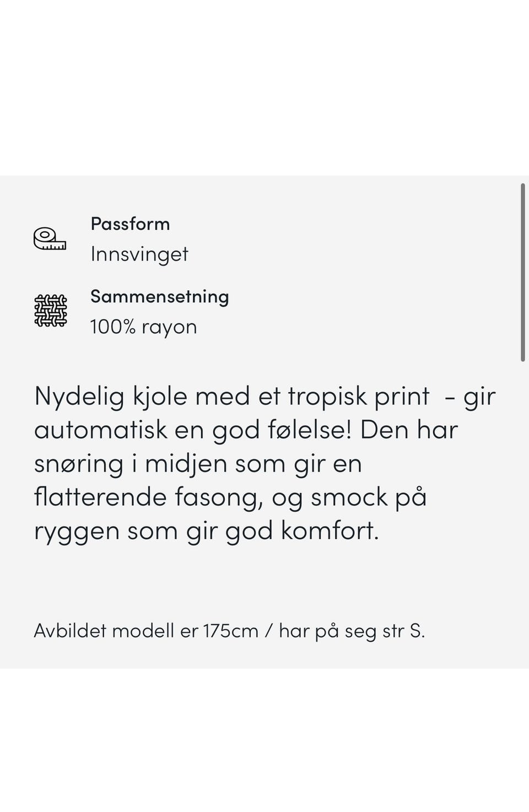The height and width of the screenshot is (812, 529).
Task: Click the 100% rayon composition text
Action: (x=144, y=327)
